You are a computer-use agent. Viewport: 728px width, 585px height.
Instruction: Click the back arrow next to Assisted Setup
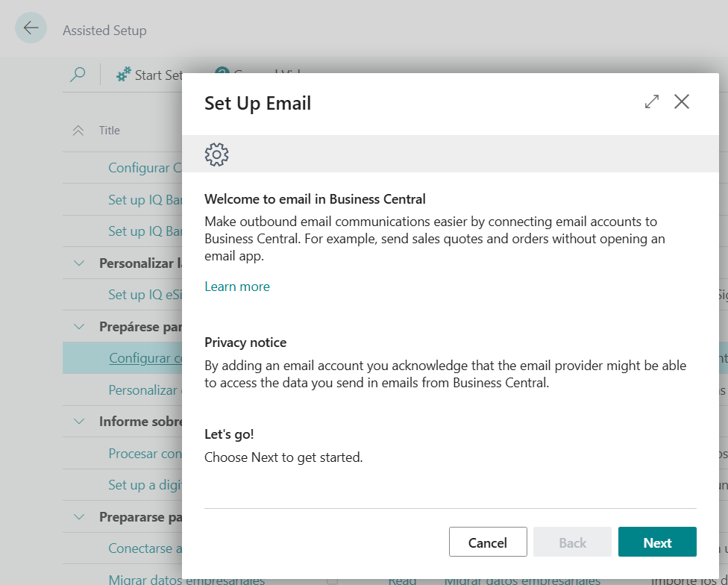coord(31,28)
